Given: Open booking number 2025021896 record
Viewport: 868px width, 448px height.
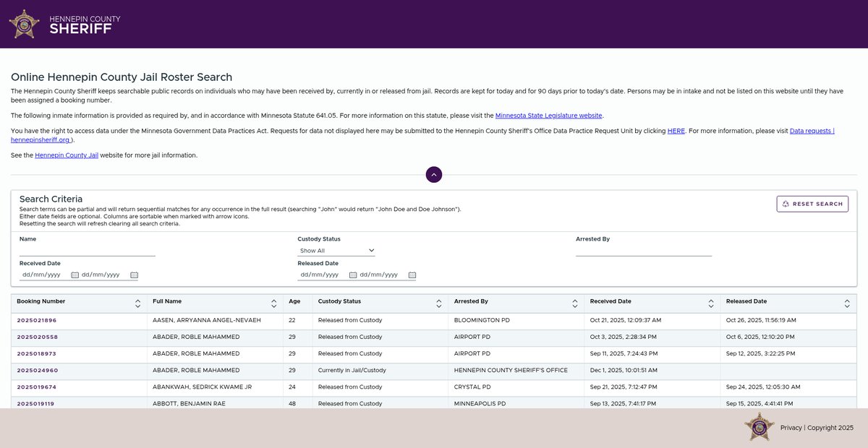Looking at the screenshot, I should point(37,320).
